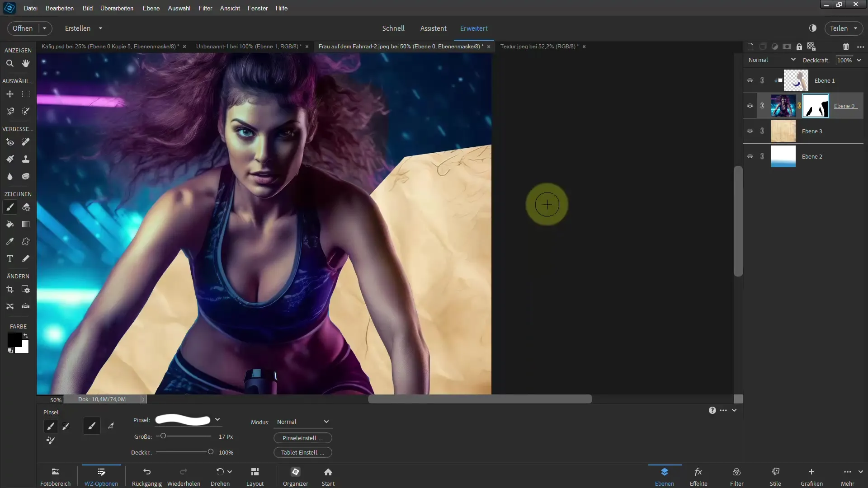
Task: Open the Teilen share dropdown
Action: [x=844, y=28]
